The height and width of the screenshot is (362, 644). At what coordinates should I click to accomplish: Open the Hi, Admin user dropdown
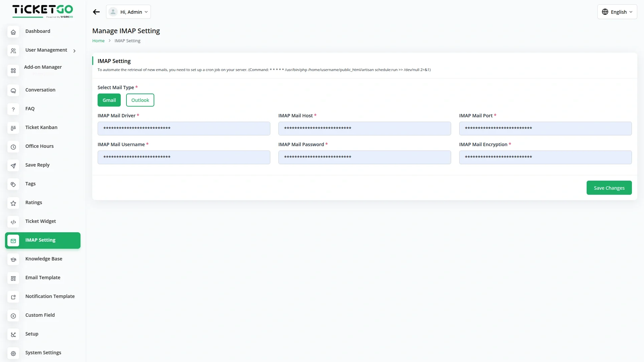pyautogui.click(x=128, y=12)
